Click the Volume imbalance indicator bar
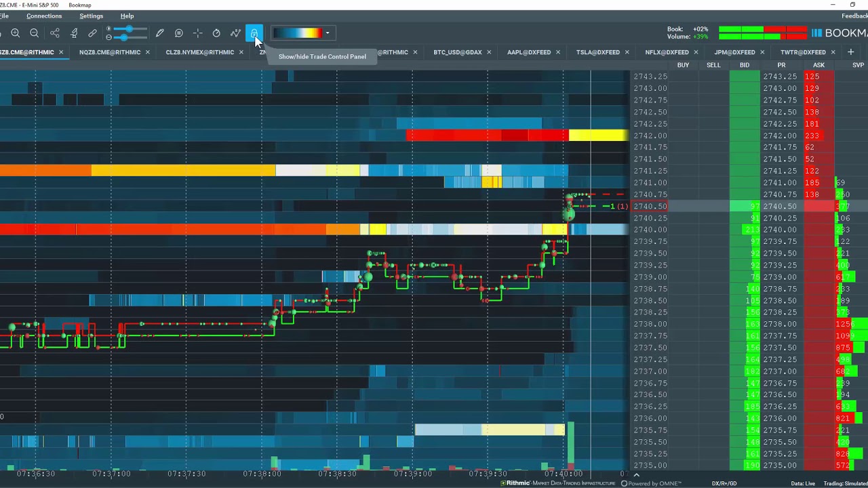868x488 pixels. pos(763,37)
